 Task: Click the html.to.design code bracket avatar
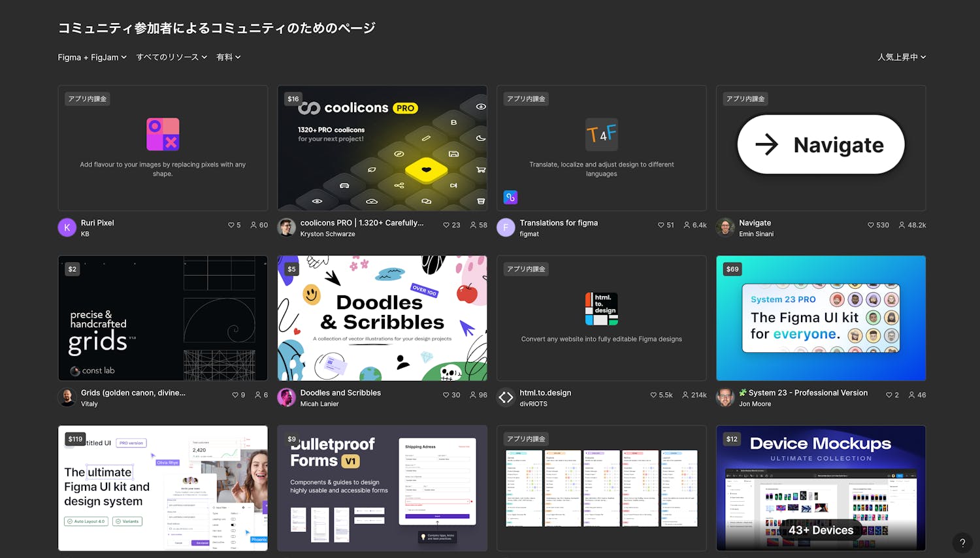(x=506, y=397)
